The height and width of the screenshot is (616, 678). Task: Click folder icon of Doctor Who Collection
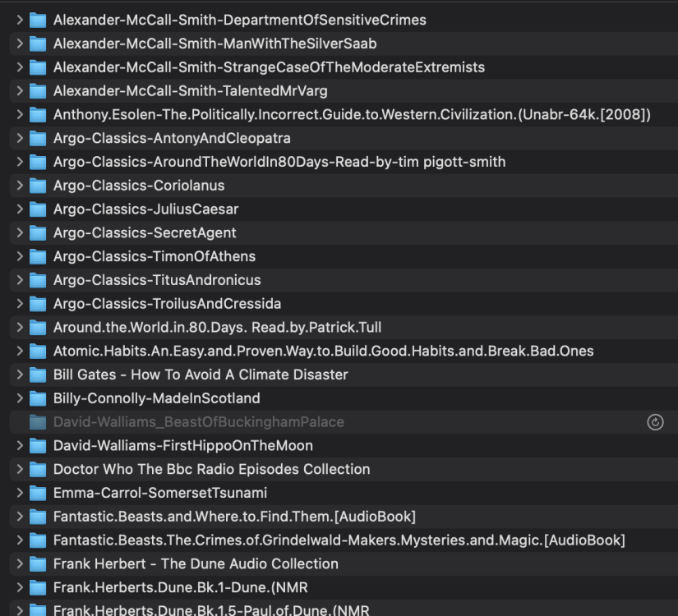pyautogui.click(x=38, y=469)
